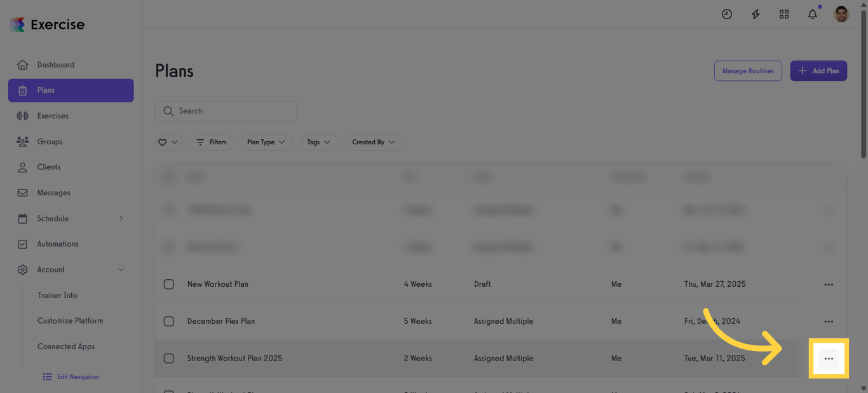Open the favorites heart dropdown

168,142
